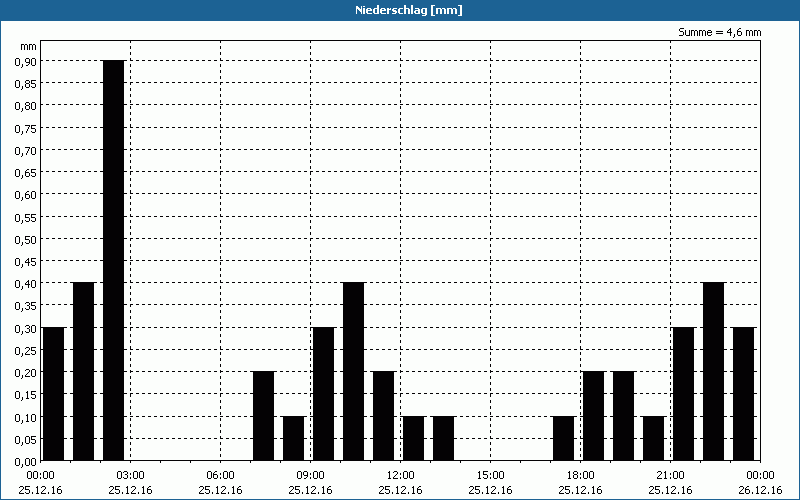Click the 21:00 time label
The width and height of the screenshot is (800, 500).
point(670,476)
